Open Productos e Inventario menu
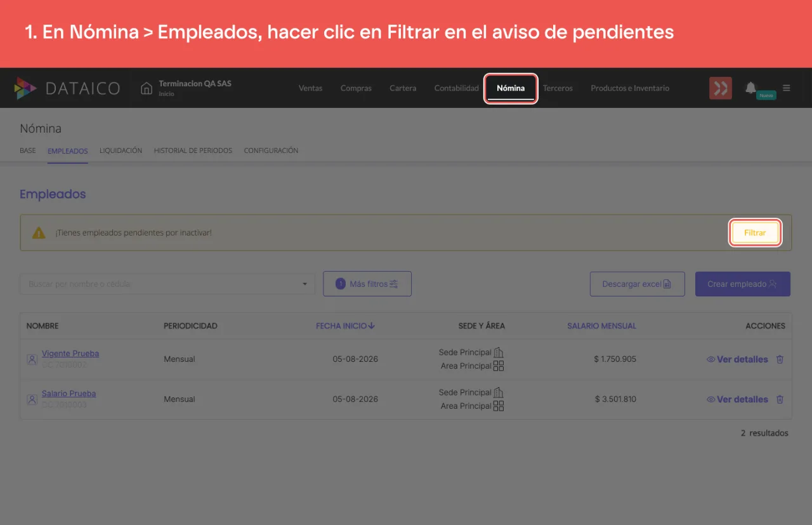The image size is (812, 525). [x=630, y=88]
